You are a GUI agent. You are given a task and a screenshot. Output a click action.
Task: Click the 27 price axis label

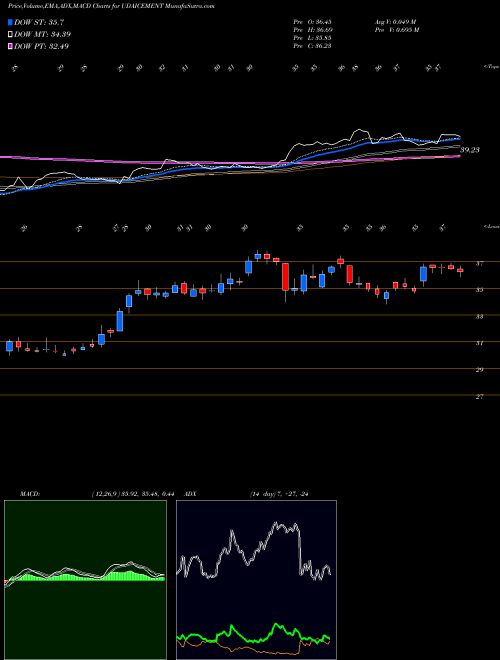pos(479,397)
